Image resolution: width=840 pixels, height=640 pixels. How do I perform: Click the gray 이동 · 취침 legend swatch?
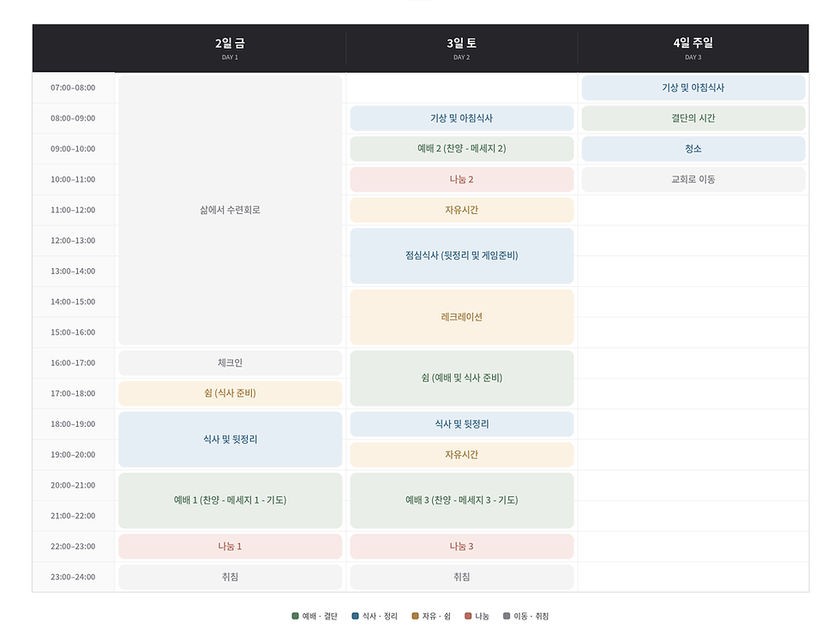pyautogui.click(x=507, y=616)
